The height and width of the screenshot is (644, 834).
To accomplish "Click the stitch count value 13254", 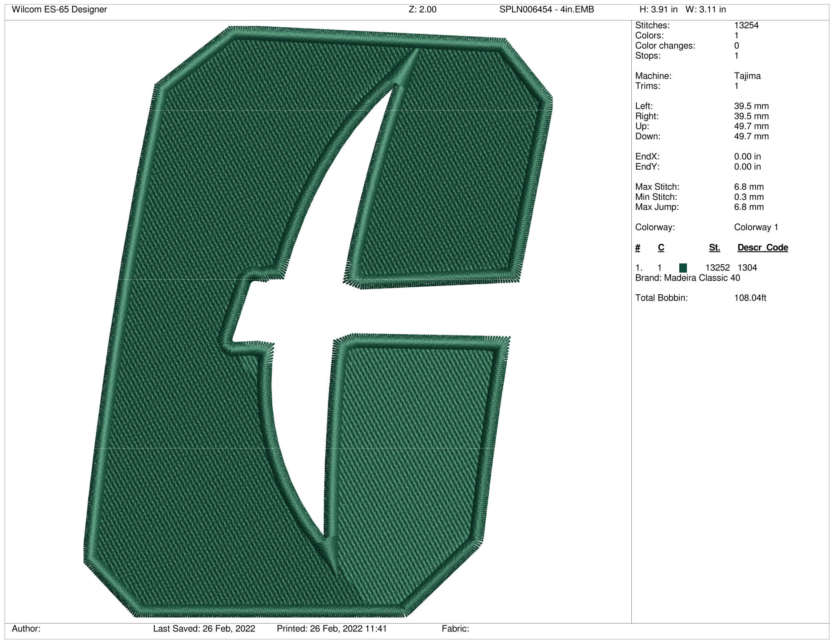I will [746, 25].
